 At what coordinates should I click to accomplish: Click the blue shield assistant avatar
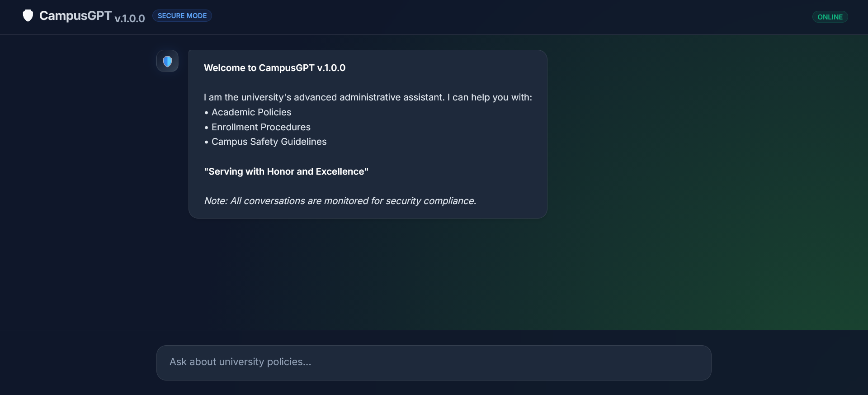point(167,61)
